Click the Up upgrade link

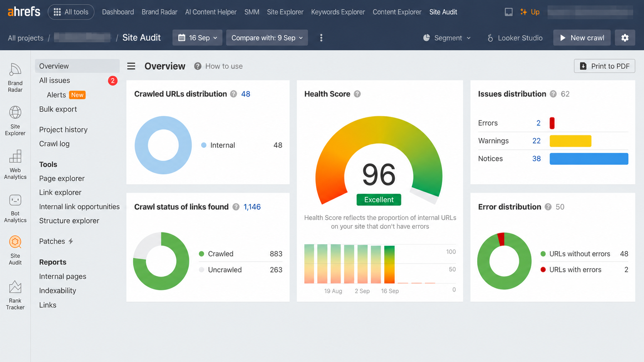point(530,12)
